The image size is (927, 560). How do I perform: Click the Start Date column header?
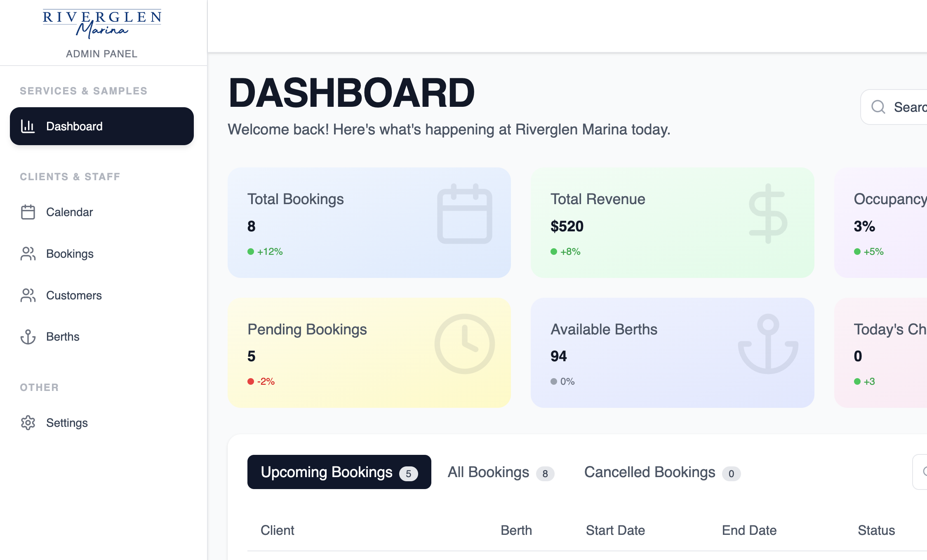point(616,530)
